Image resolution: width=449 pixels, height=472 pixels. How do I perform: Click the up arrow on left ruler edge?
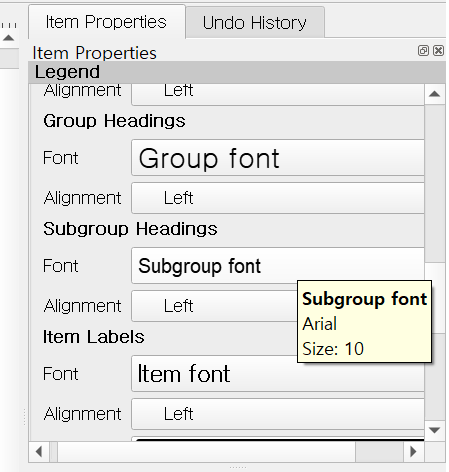click(x=8, y=38)
